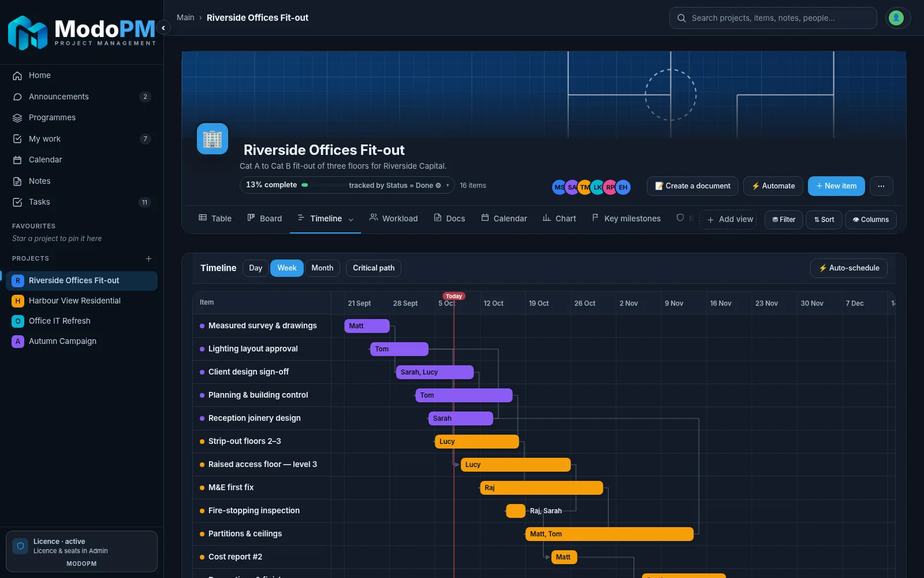Select Client design sign-off row
The height and width of the screenshot is (578, 924).
click(262, 372)
